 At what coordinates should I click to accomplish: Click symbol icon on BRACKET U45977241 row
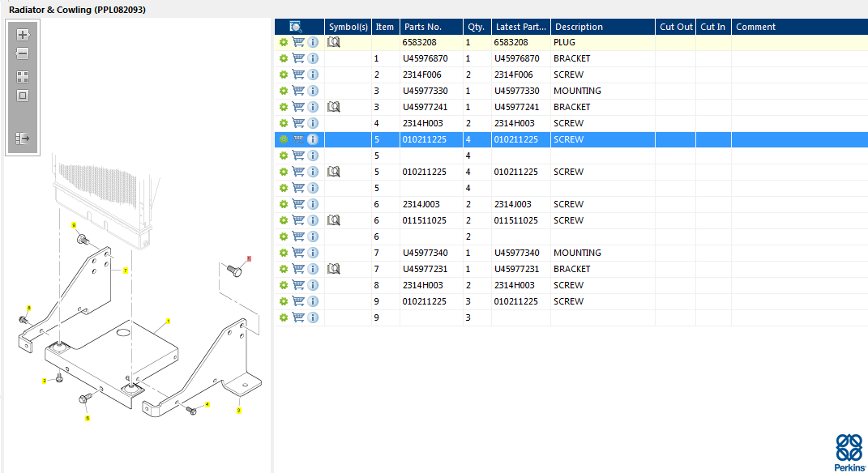click(x=333, y=107)
